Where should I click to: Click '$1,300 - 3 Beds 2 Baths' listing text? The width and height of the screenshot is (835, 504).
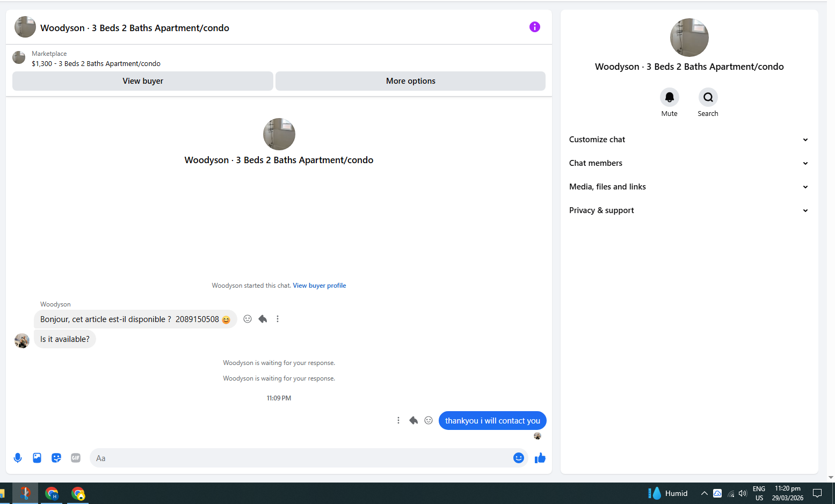point(96,63)
